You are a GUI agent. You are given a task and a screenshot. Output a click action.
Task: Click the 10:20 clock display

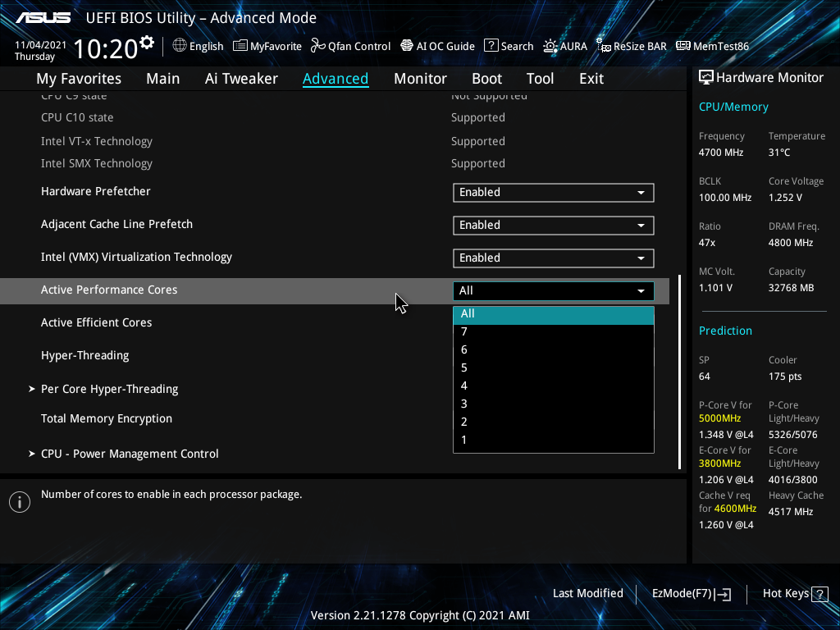coord(106,48)
